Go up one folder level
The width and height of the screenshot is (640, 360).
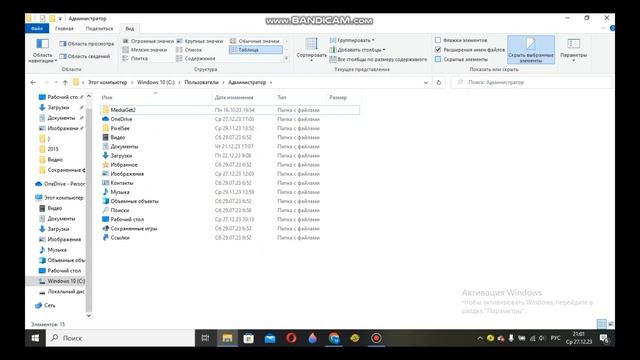pos(65,82)
